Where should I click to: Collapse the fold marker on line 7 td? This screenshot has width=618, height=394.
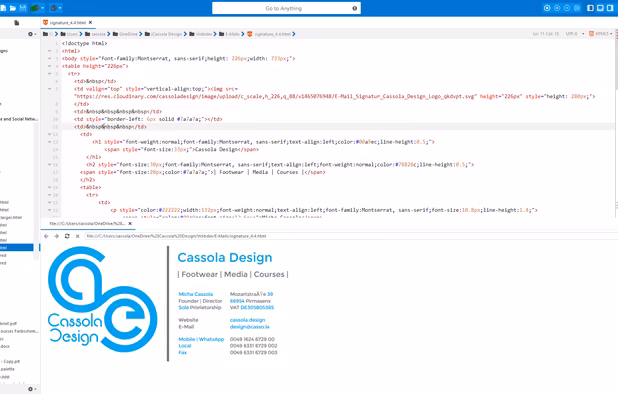coord(50,89)
